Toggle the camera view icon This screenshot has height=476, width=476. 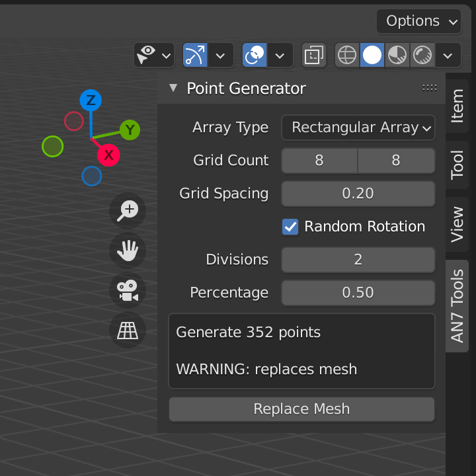point(128,290)
